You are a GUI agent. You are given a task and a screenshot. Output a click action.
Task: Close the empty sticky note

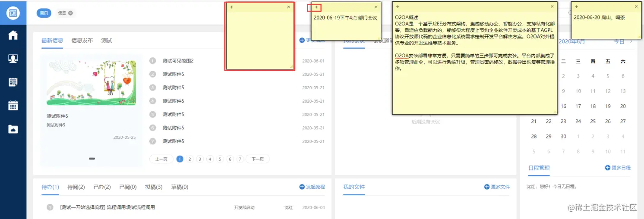(x=289, y=7)
